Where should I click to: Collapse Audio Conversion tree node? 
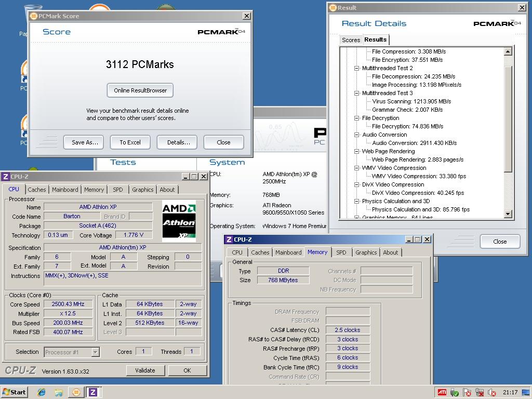356,135
